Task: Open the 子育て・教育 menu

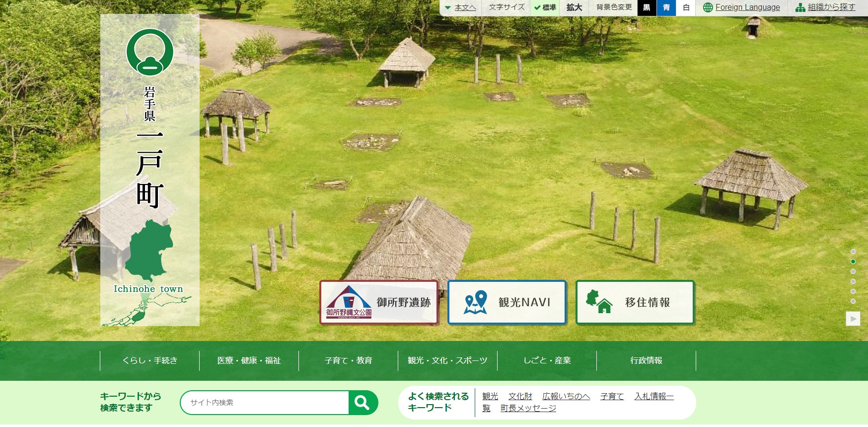Action: coord(349,360)
